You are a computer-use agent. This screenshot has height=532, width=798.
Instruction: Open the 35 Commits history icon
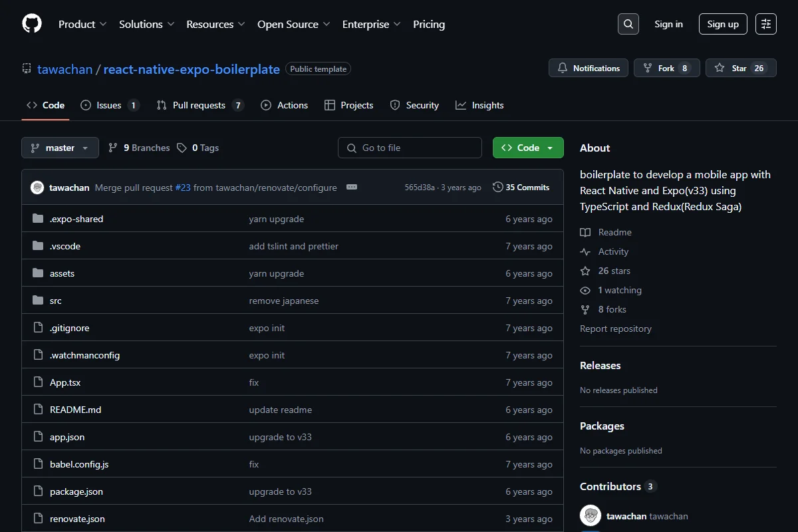click(497, 188)
